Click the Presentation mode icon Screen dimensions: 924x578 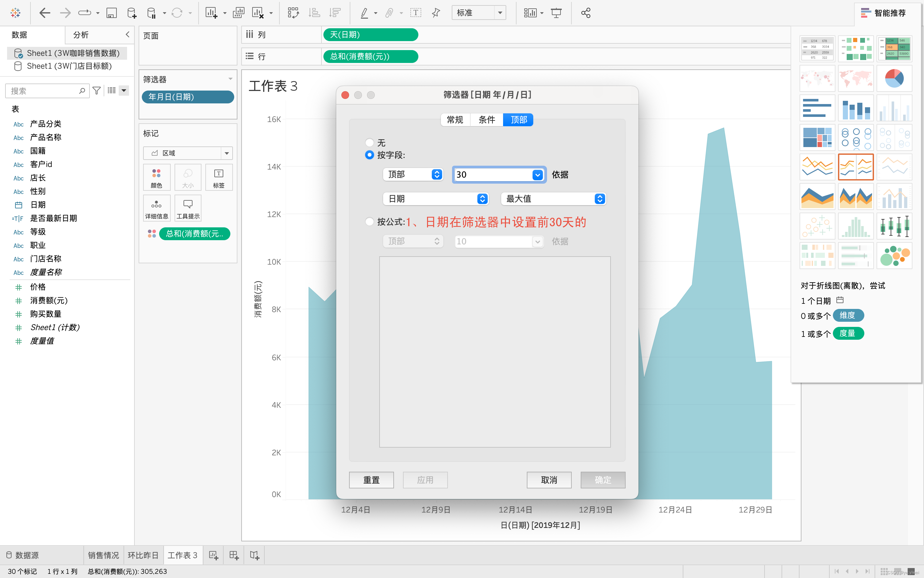pos(556,13)
